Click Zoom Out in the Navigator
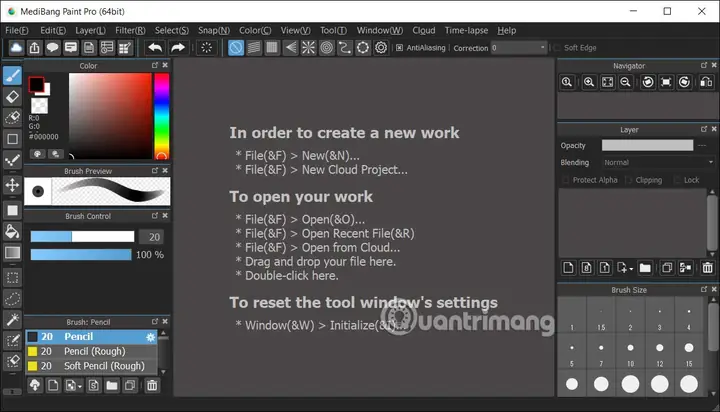This screenshot has height=412, width=720. tap(625, 82)
